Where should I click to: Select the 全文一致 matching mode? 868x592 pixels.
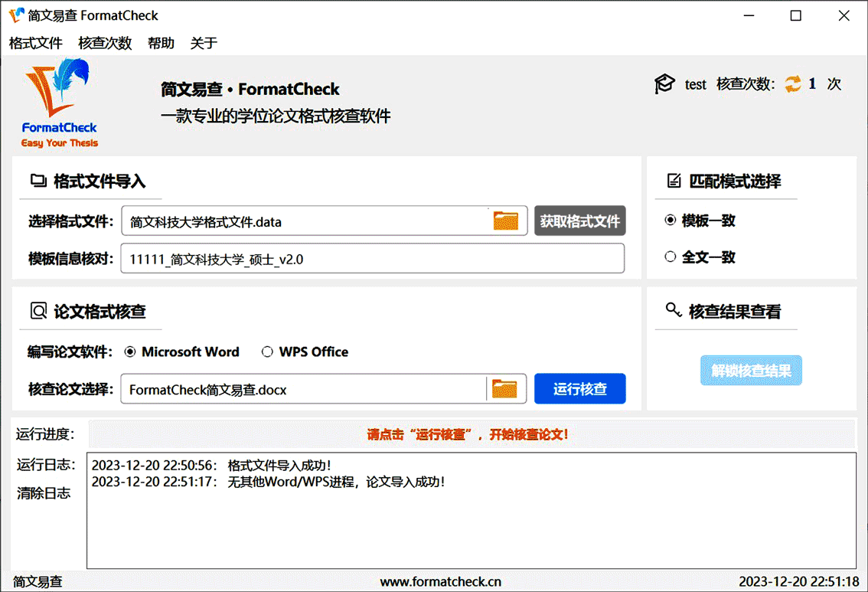700,257
